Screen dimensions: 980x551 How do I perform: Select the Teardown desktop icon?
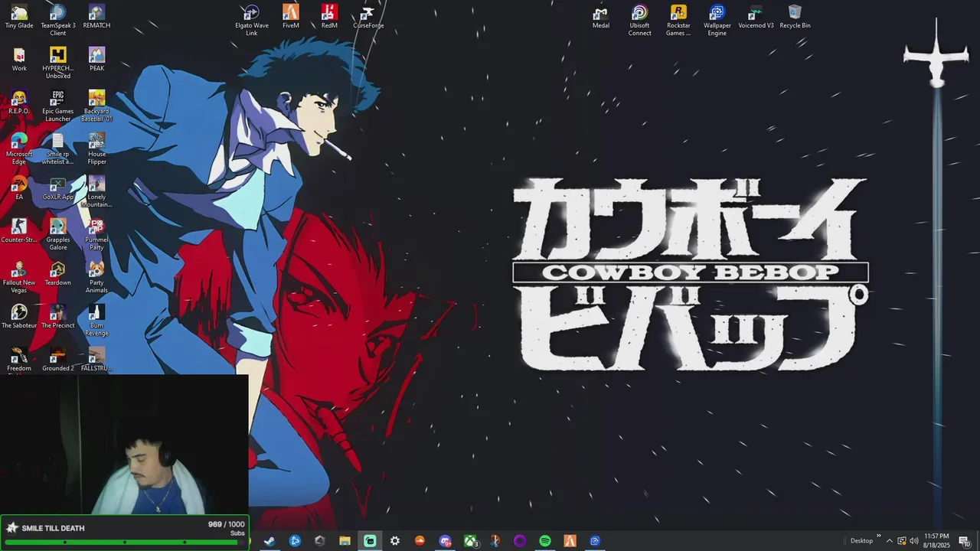pyautogui.click(x=58, y=274)
